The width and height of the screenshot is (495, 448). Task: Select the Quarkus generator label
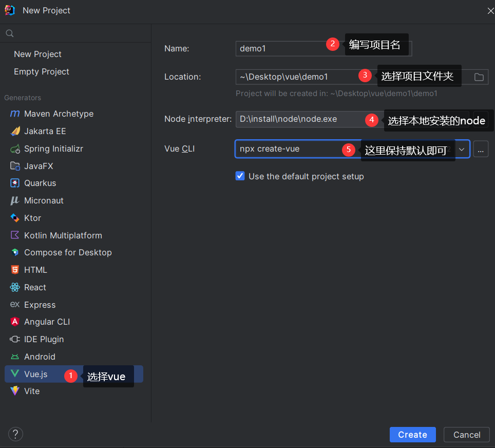point(40,183)
